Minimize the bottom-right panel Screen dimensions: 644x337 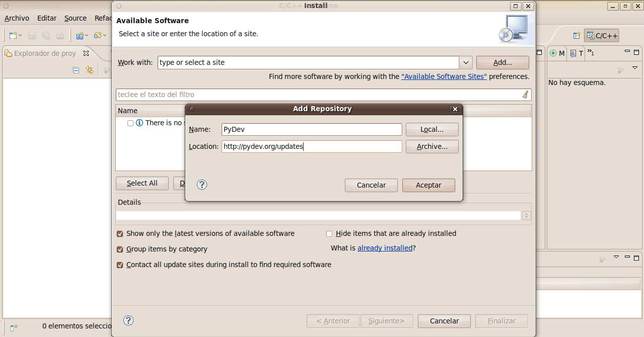tap(627, 257)
